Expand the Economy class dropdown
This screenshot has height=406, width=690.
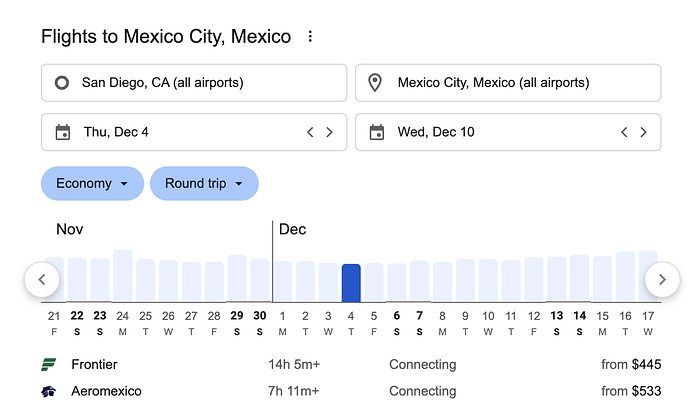92,184
